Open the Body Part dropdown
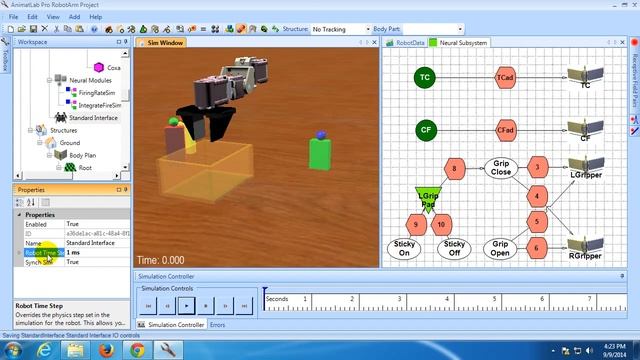The image size is (640, 360). pos(460,29)
